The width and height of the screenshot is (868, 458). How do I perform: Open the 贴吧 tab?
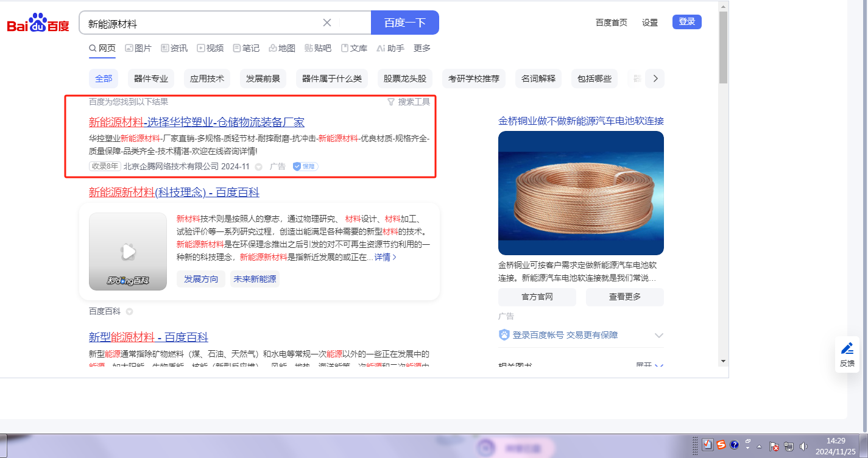tap(318, 48)
